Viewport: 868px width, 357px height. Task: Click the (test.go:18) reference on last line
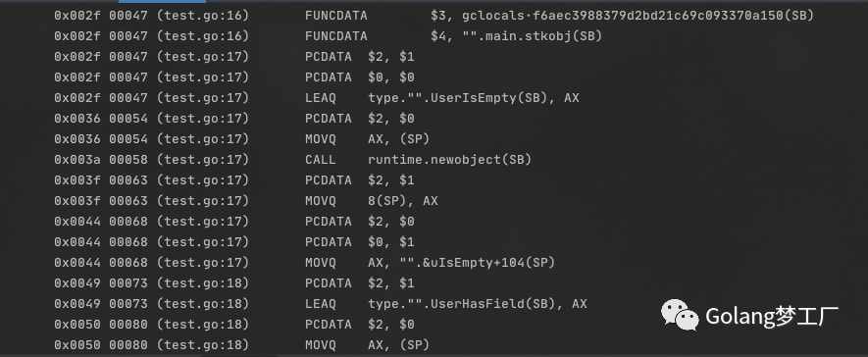(x=203, y=345)
